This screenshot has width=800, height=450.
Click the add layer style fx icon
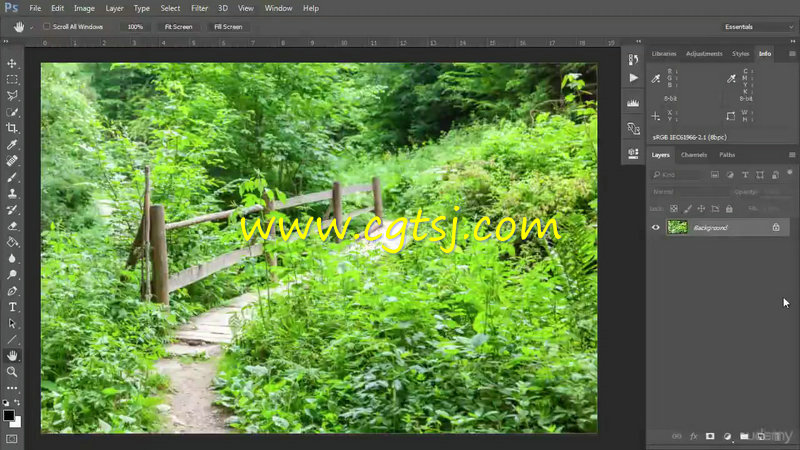693,436
